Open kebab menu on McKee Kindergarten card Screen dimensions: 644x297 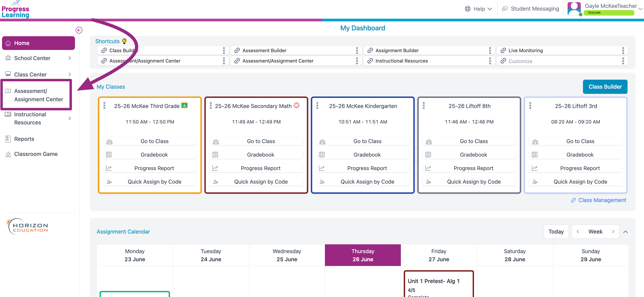pyautogui.click(x=317, y=106)
